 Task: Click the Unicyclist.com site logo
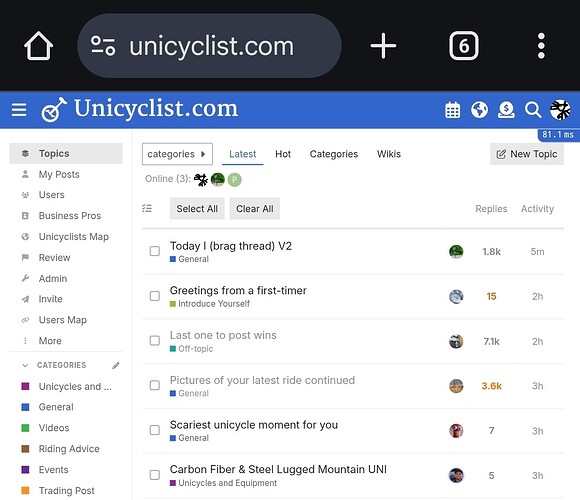point(140,109)
